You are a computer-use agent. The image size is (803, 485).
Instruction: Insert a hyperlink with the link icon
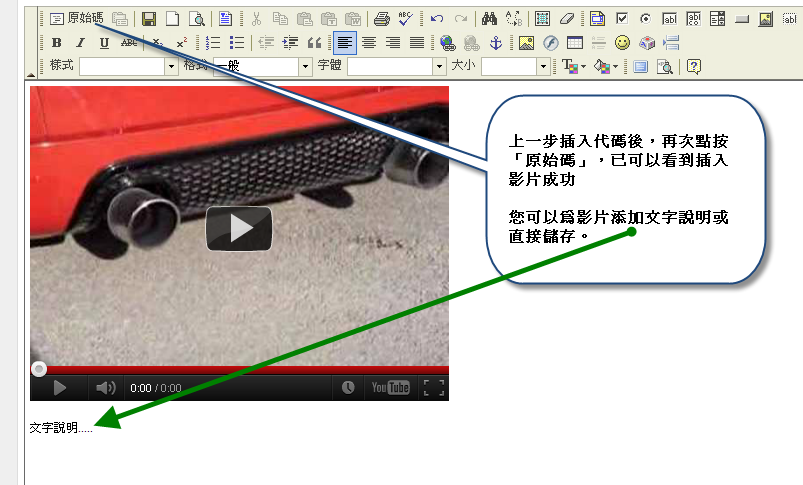click(447, 43)
